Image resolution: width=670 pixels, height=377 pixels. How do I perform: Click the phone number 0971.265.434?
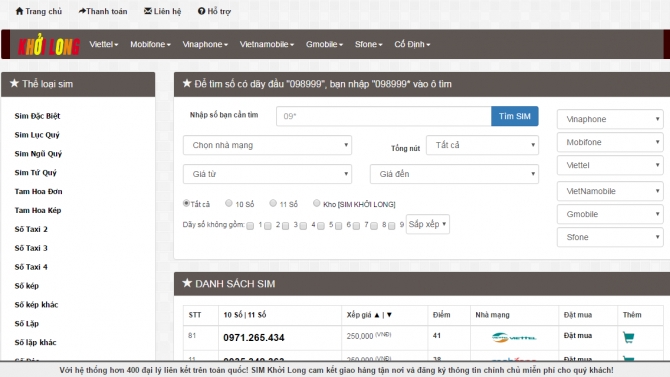[x=254, y=338]
